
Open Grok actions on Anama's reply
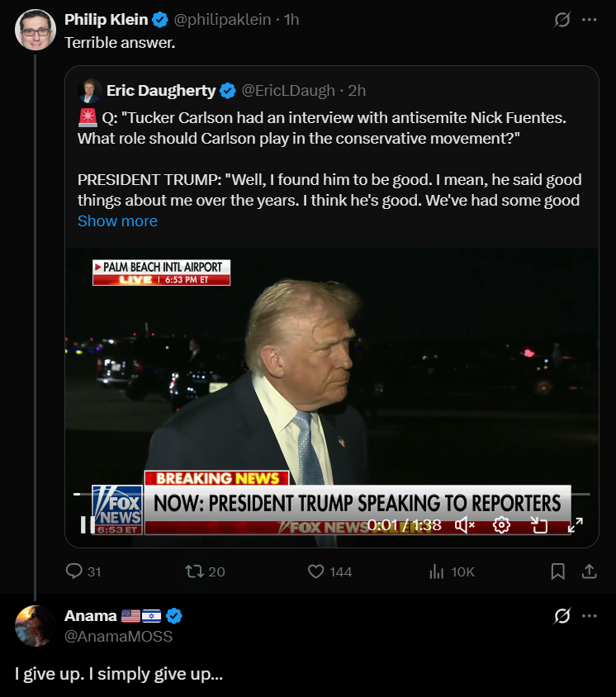[x=561, y=614]
